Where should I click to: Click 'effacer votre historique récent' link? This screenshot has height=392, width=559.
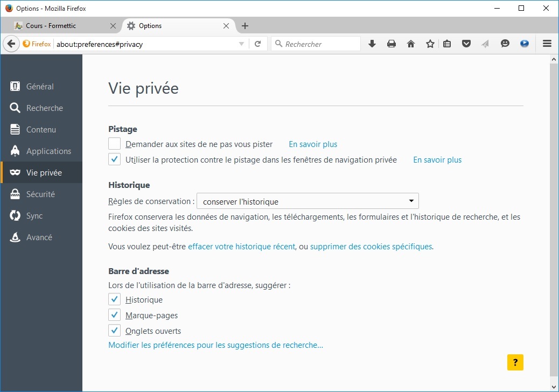click(x=241, y=247)
